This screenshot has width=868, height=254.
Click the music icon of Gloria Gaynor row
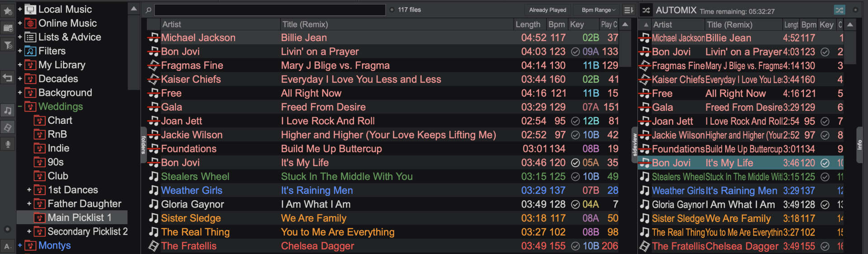(x=154, y=204)
